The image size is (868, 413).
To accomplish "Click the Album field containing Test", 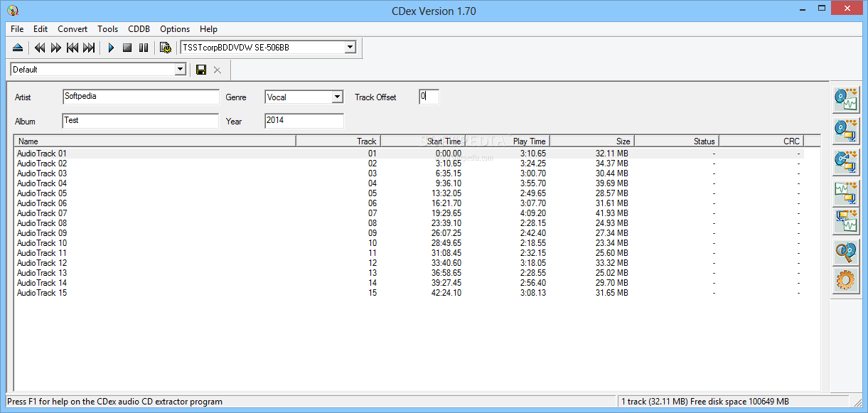I will (x=141, y=121).
